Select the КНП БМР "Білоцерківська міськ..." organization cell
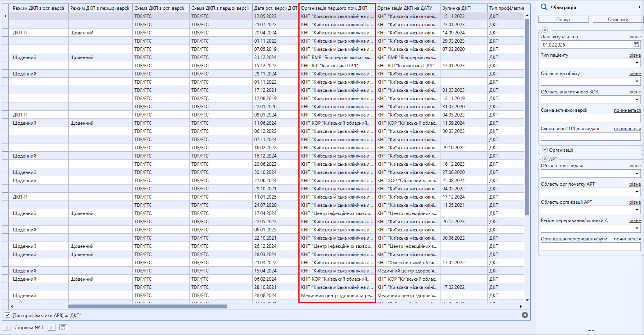The image size is (644, 335). click(337, 57)
